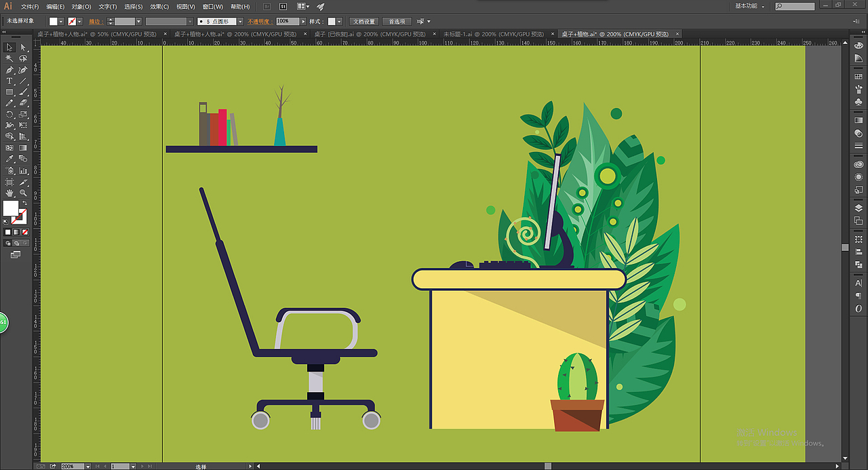The height and width of the screenshot is (470, 868).
Task: Select the Curvature tool
Action: 22,69
